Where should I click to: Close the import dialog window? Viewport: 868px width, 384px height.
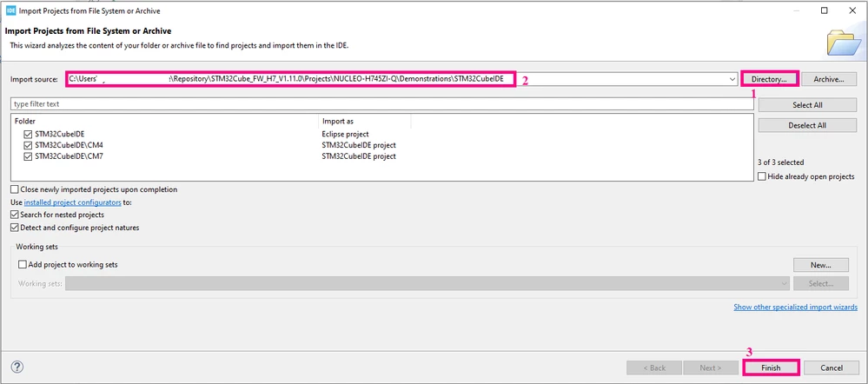pyautogui.click(x=852, y=10)
